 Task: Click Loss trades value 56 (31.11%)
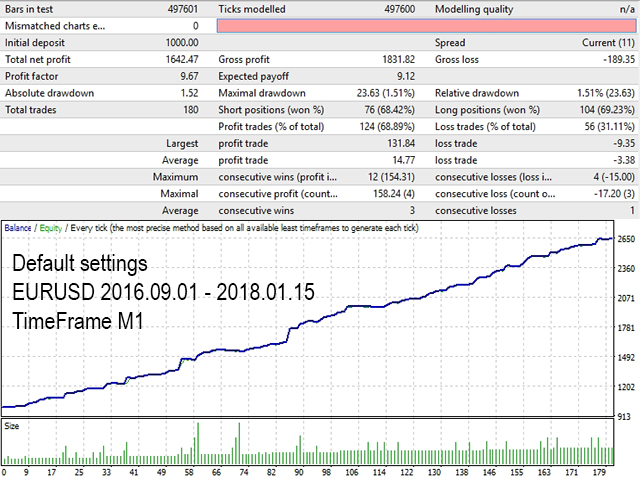coord(609,126)
